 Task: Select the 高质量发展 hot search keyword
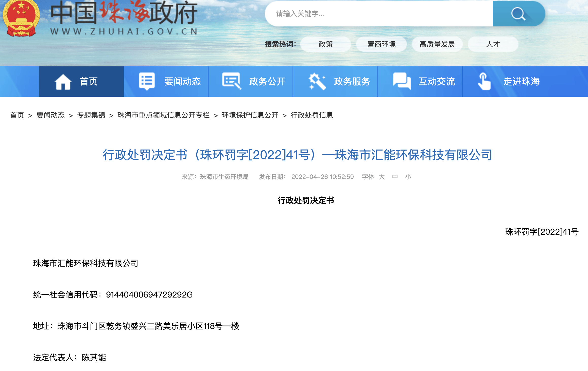pos(437,44)
